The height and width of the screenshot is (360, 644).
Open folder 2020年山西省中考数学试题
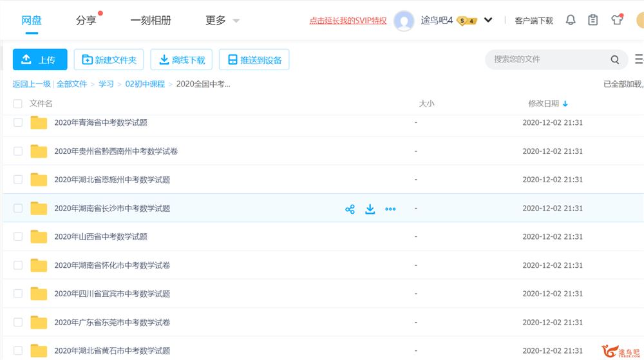point(100,236)
